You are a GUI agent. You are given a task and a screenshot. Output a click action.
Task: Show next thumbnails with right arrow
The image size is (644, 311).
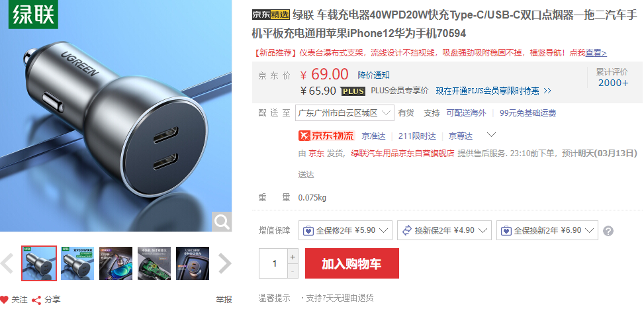(x=224, y=263)
